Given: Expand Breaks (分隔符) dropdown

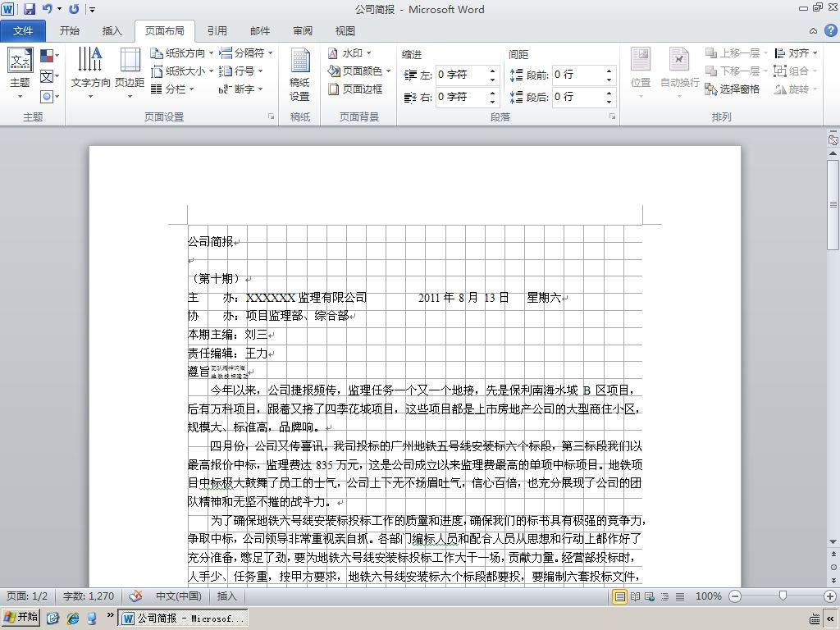Looking at the screenshot, I should click(246, 53).
